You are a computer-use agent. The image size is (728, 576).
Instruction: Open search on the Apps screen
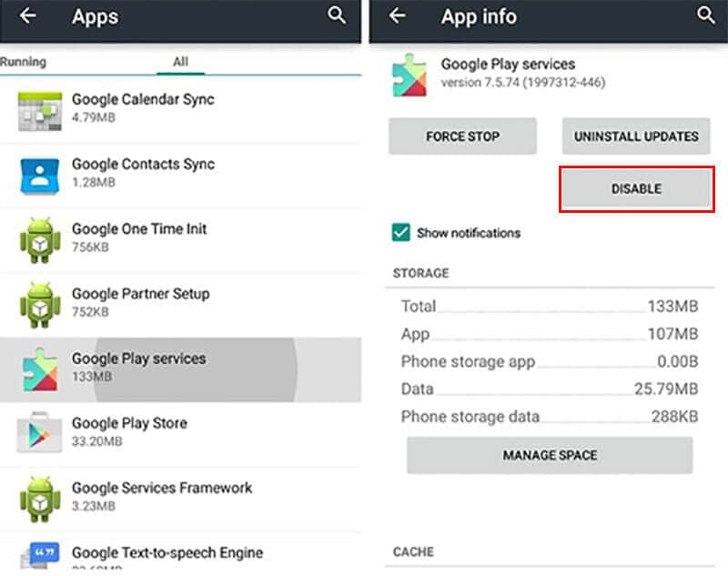(x=337, y=15)
